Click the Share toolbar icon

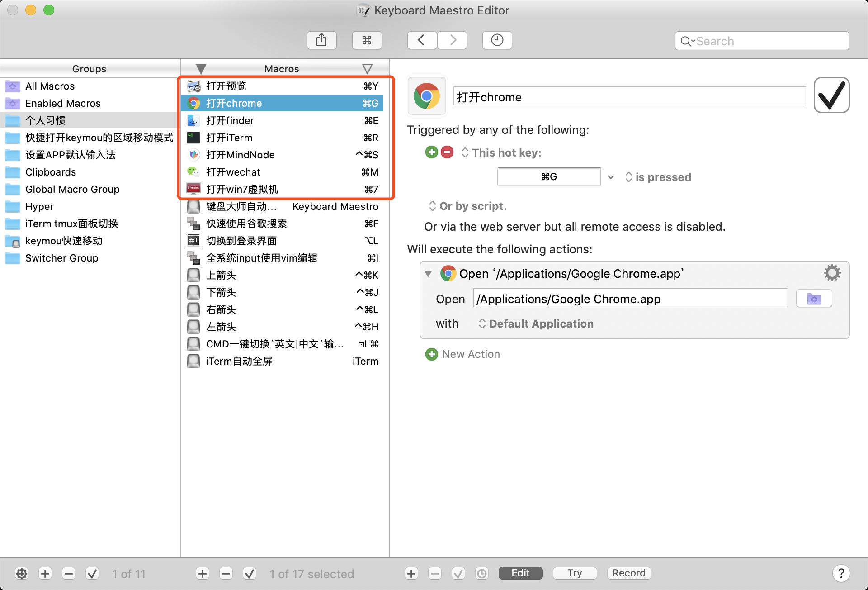click(x=321, y=40)
